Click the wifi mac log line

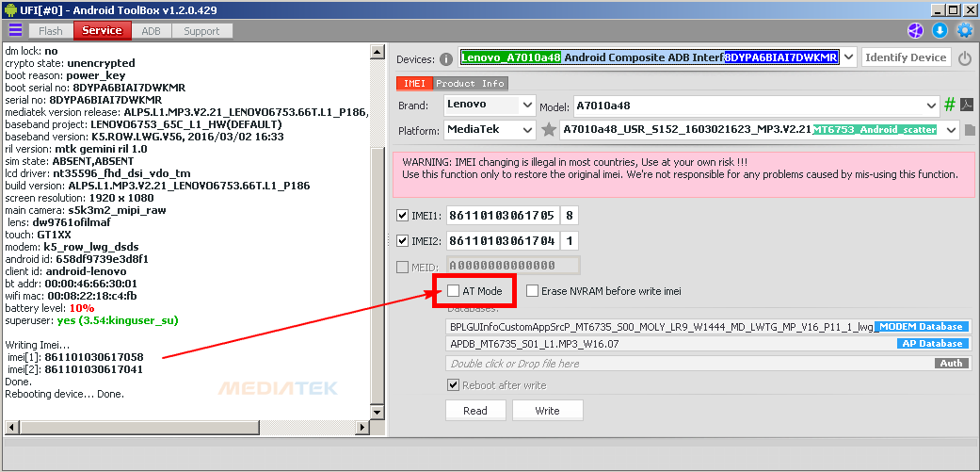pos(71,296)
